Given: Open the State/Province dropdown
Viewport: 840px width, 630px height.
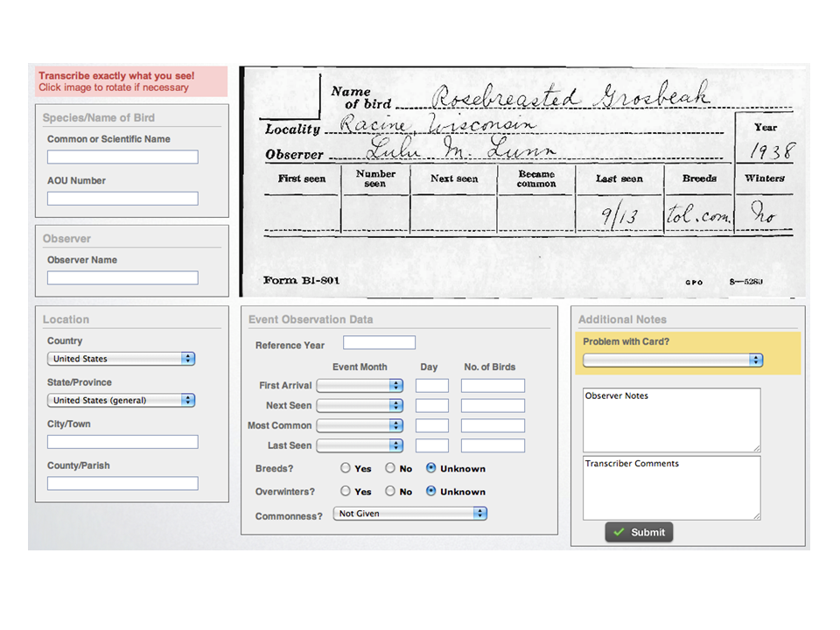Looking at the screenshot, I should click(121, 400).
